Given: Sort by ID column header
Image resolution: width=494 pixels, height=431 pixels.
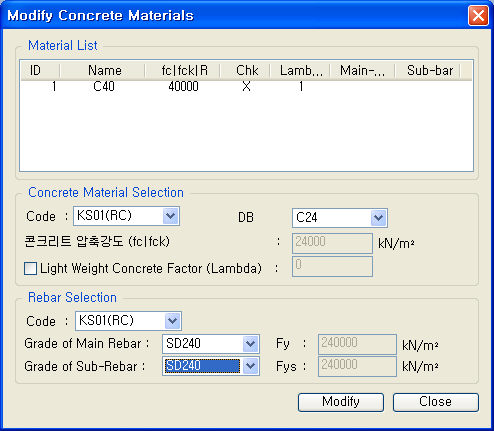Looking at the screenshot, I should point(40,71).
